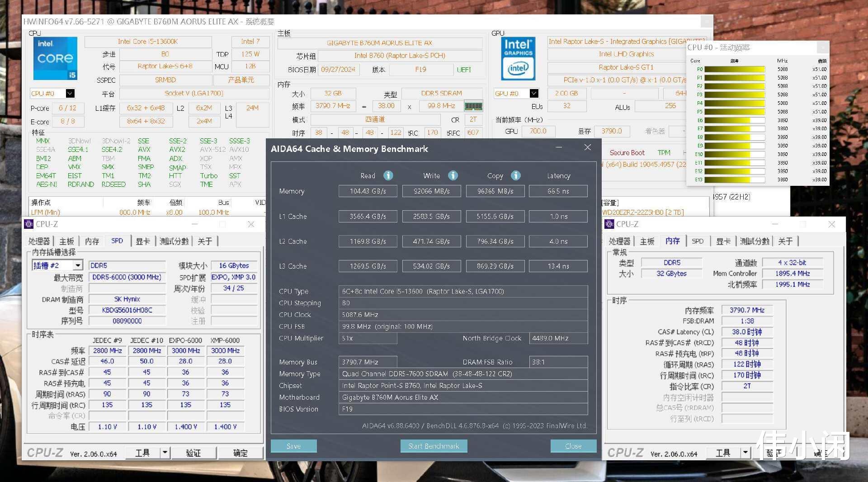The height and width of the screenshot is (482, 868).
Task: Click the part number KBDG56016H08C
Action: coord(127,310)
